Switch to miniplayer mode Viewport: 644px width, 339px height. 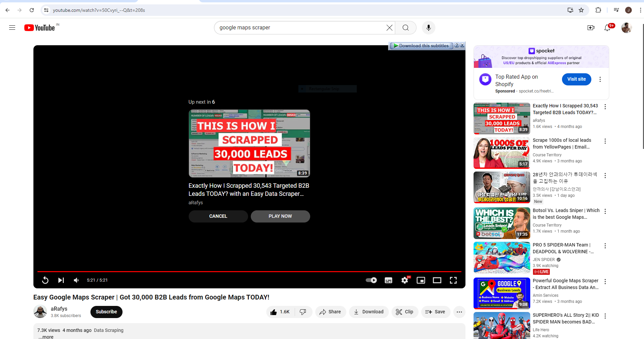(x=421, y=280)
